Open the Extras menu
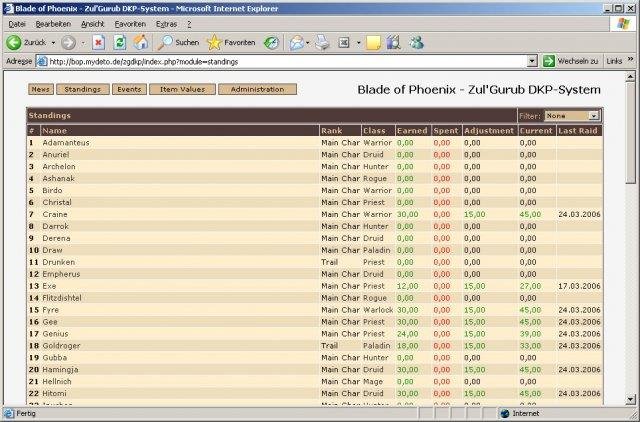 pos(167,23)
